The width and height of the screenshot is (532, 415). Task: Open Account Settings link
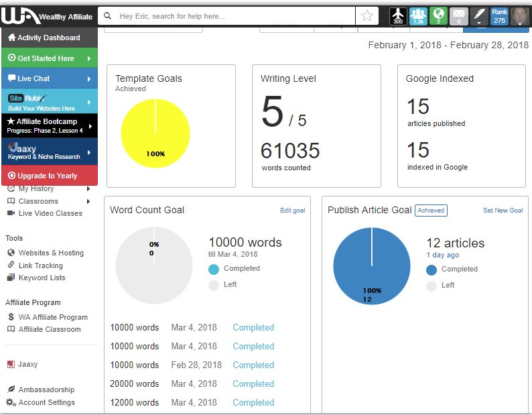[x=46, y=402]
